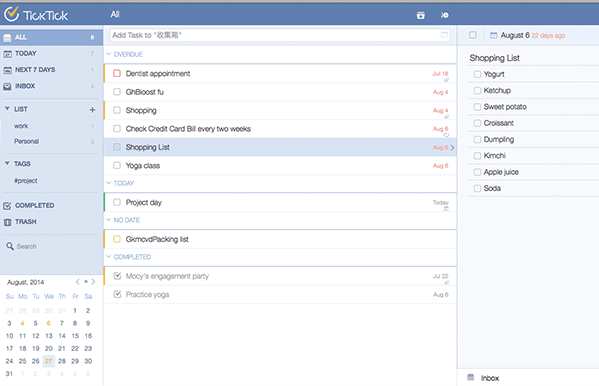Collapse the LIST group in the sidebar

[7, 109]
